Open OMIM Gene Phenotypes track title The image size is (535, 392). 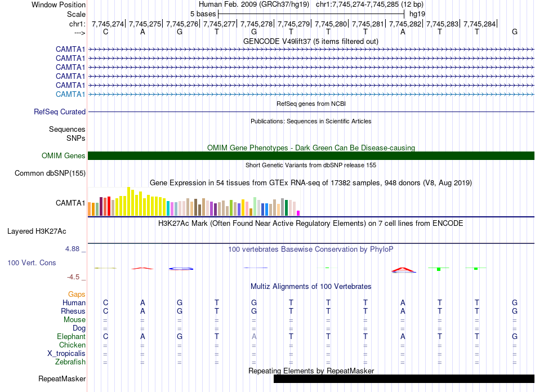pos(311,148)
